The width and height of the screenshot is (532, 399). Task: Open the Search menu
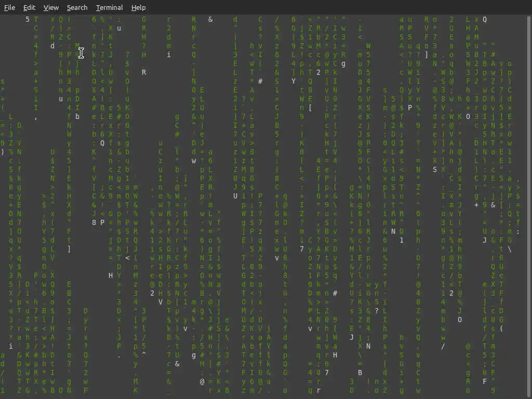click(x=77, y=7)
